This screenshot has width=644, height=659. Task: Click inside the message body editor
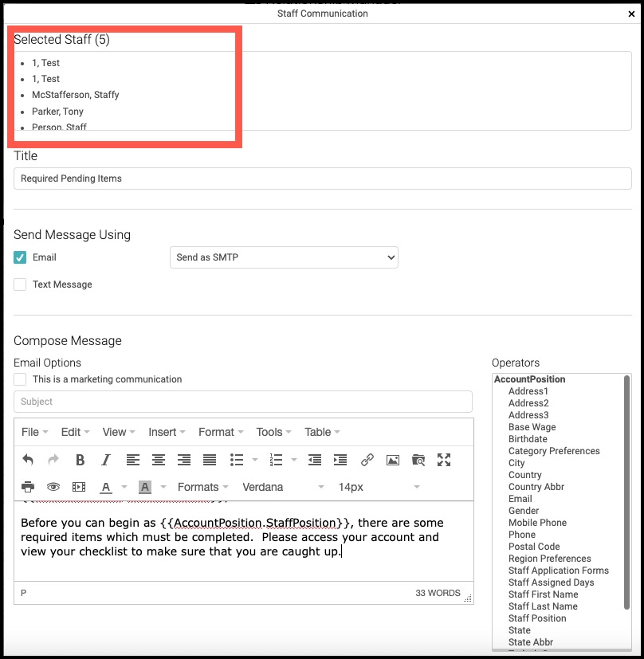244,541
